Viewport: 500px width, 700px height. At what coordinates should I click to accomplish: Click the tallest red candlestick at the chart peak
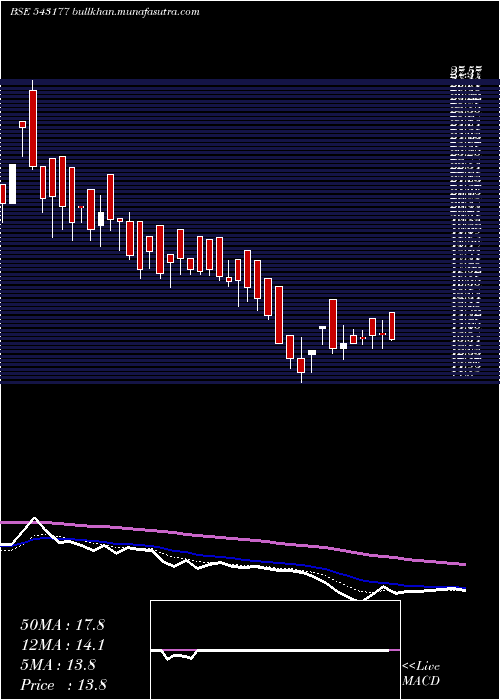tap(33, 129)
